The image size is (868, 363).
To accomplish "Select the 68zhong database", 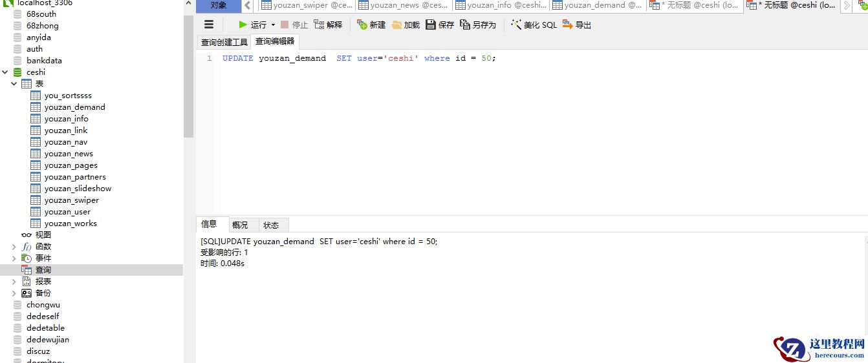I will [x=42, y=26].
